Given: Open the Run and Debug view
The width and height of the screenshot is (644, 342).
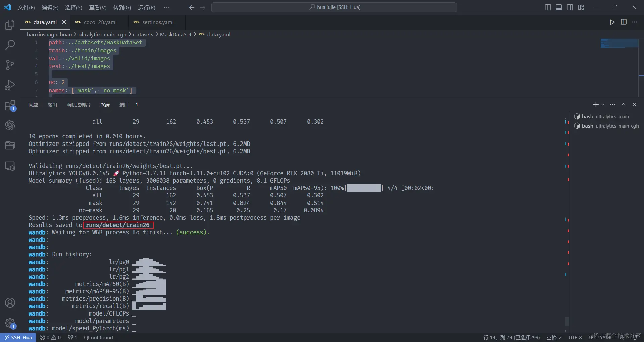Looking at the screenshot, I should [10, 85].
